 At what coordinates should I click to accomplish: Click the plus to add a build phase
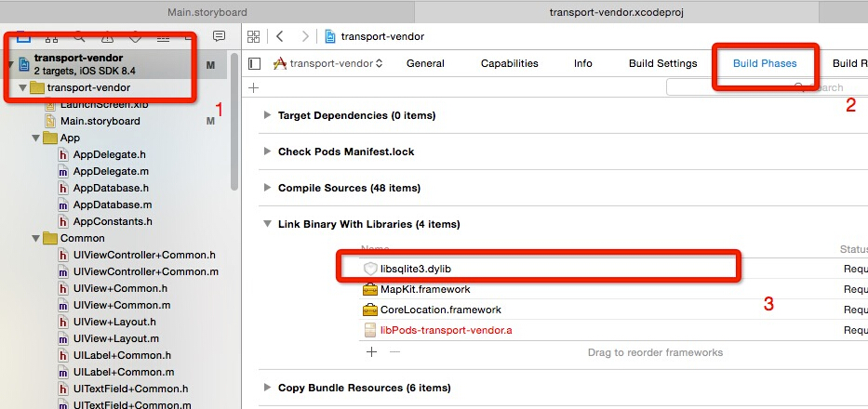pyautogui.click(x=254, y=87)
